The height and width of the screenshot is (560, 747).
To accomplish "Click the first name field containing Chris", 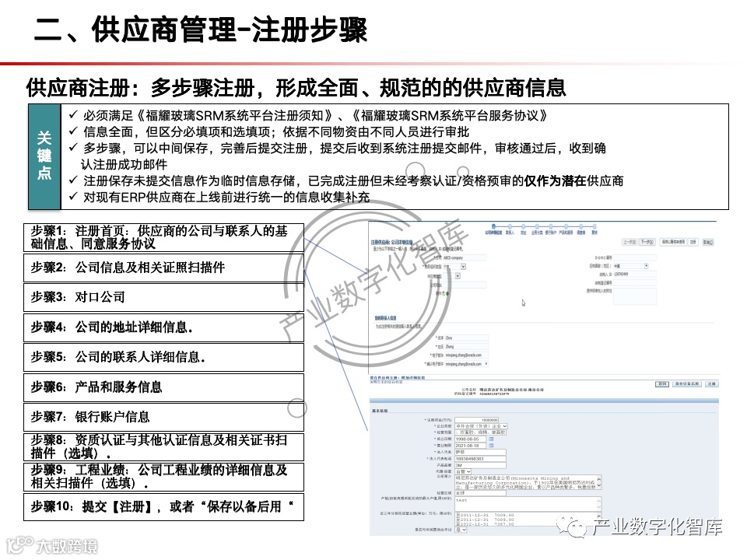I will [466, 338].
